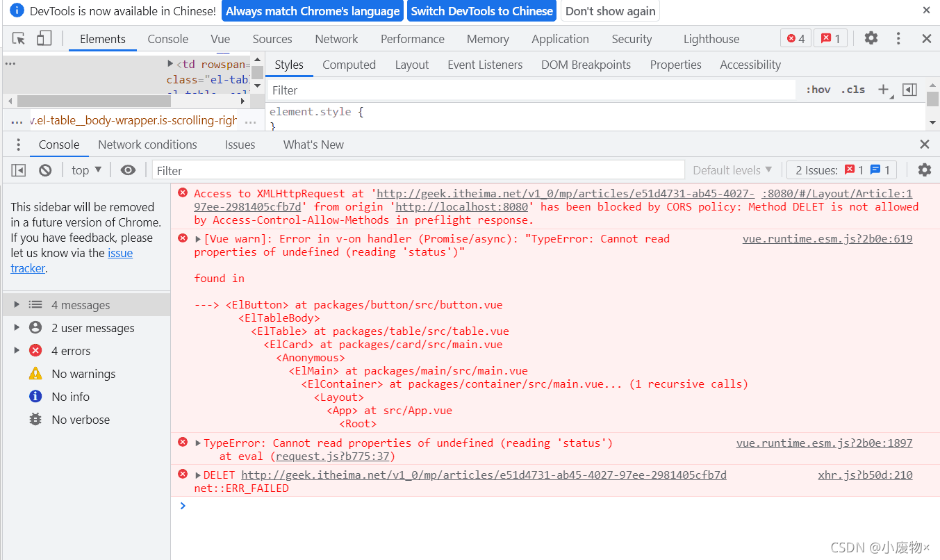Open DevTools settings gear icon
Image resolution: width=940 pixels, height=560 pixels.
tap(871, 39)
